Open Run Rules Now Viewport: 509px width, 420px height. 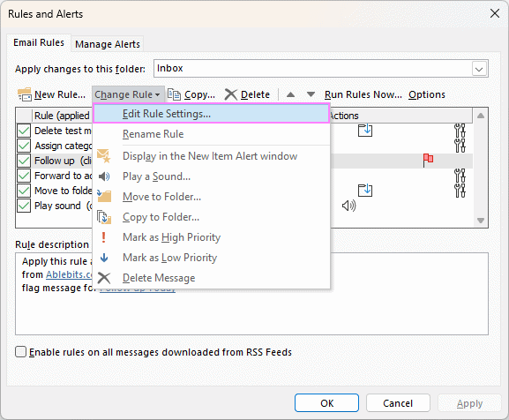coord(363,94)
